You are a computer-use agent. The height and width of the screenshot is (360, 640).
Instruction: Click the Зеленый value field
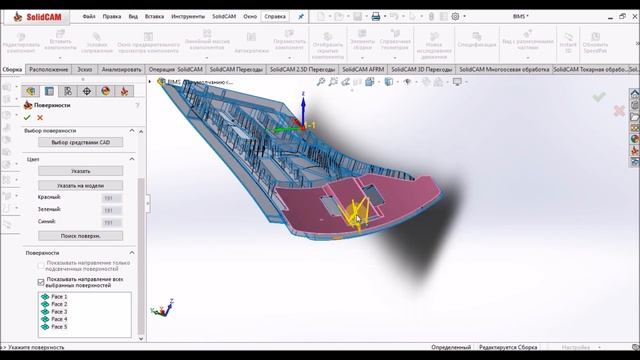pos(111,211)
